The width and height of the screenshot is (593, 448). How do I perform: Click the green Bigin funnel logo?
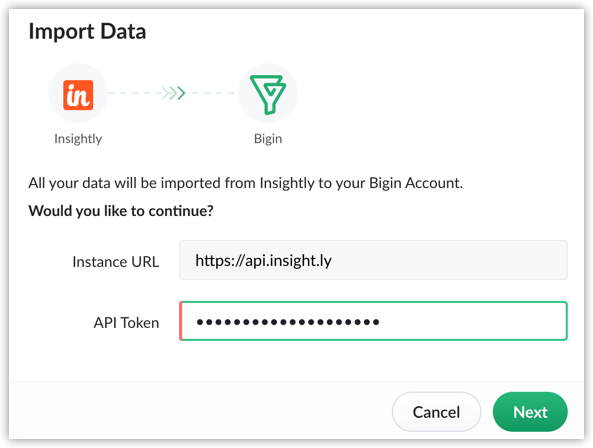coord(268,94)
